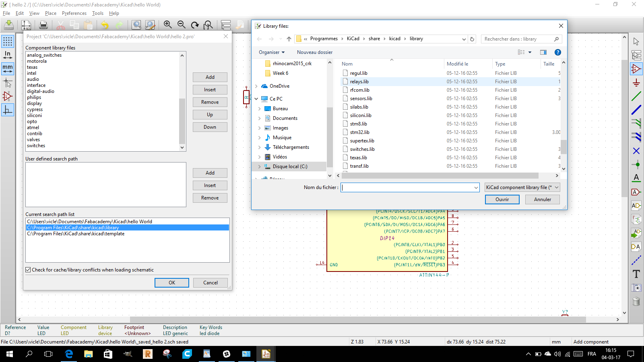The width and height of the screenshot is (644, 362).
Task: Select the Add image camera tool
Action: point(636,288)
